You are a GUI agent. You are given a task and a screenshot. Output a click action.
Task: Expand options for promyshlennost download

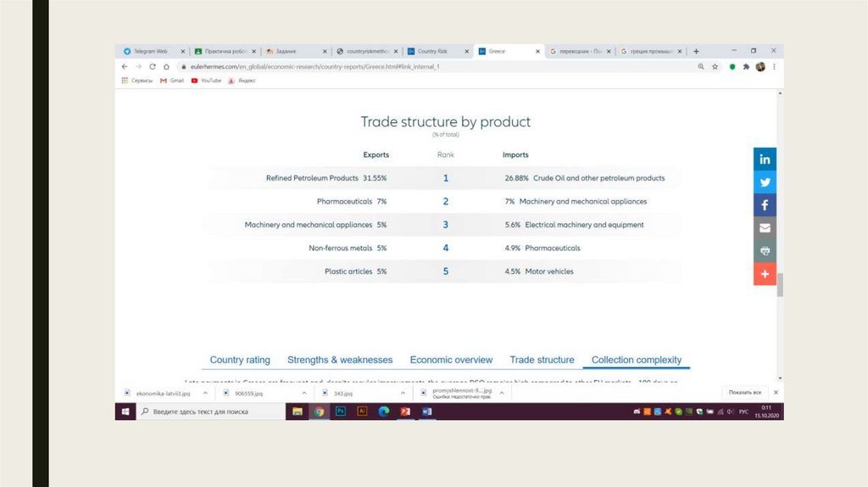[x=502, y=393]
